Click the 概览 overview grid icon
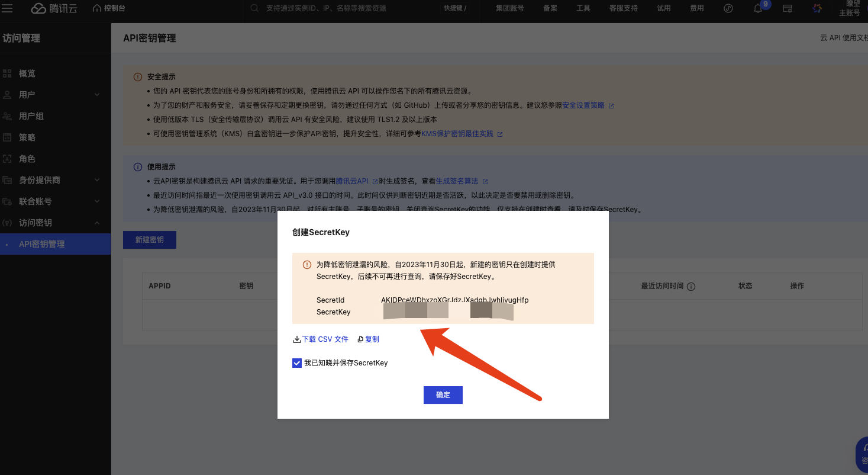The image size is (868, 475). [8, 73]
